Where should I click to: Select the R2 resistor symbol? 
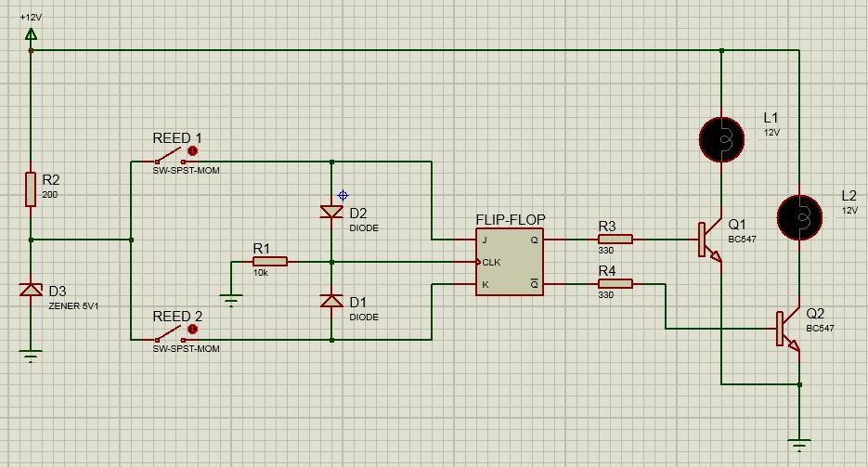31,189
